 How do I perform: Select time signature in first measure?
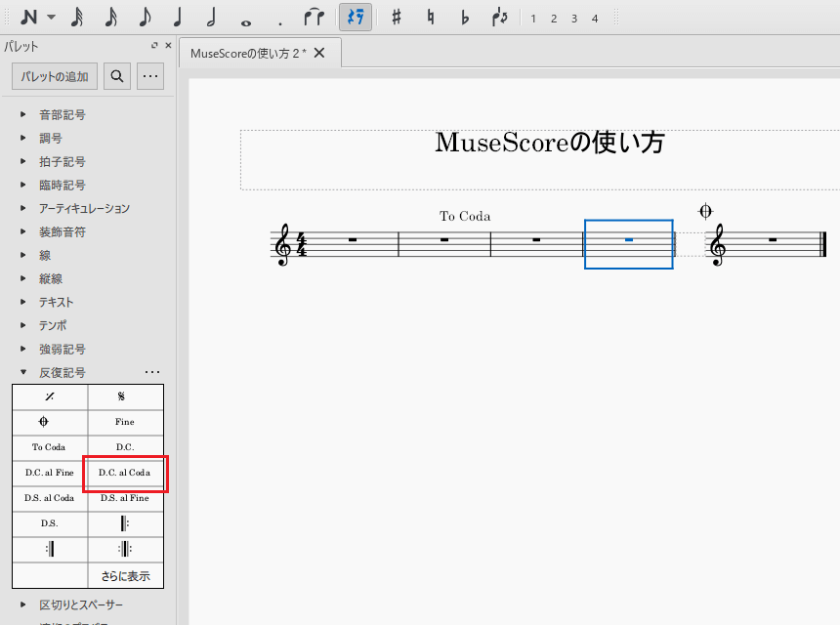pos(302,244)
